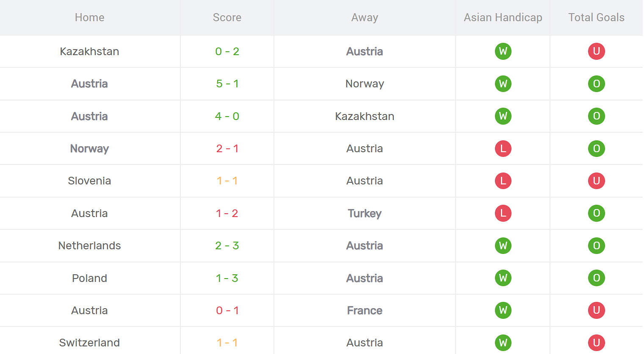Click the red U badge for Austria vs France

596,310
